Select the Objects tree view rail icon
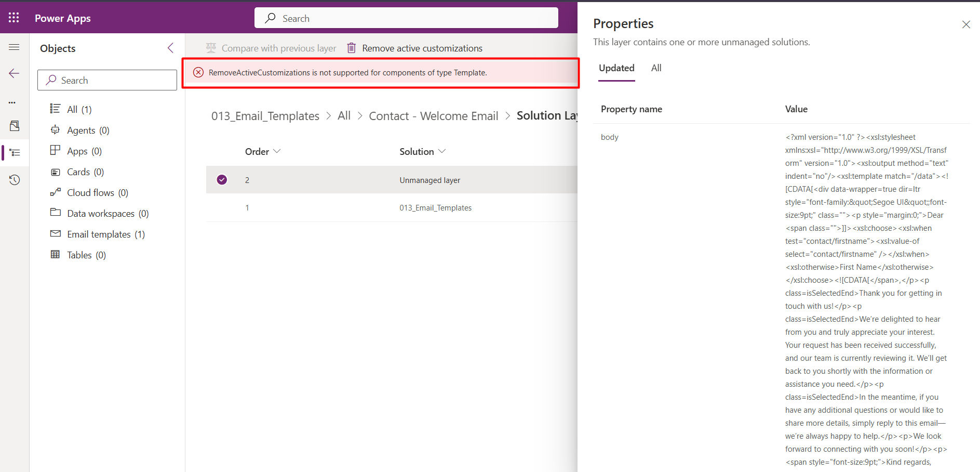This screenshot has width=980, height=472. click(x=15, y=153)
